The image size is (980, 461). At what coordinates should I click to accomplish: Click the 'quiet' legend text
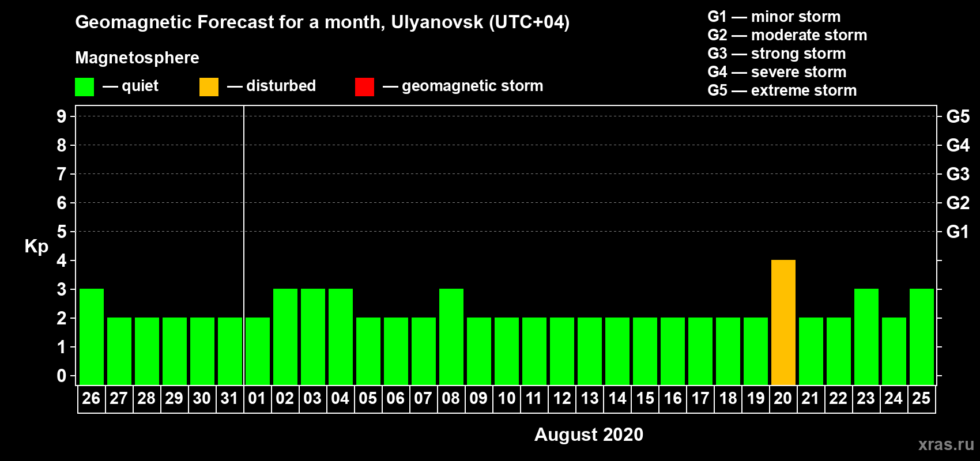pyautogui.click(x=140, y=86)
